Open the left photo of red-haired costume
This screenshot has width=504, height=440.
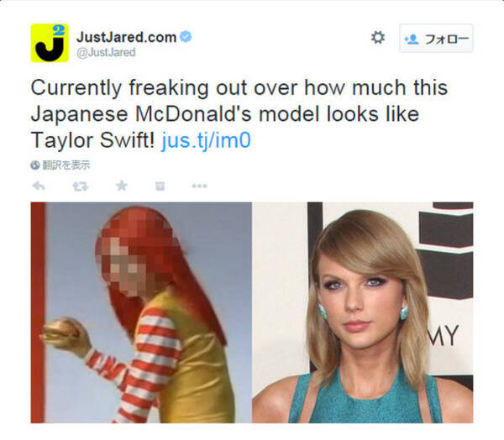coord(141,312)
